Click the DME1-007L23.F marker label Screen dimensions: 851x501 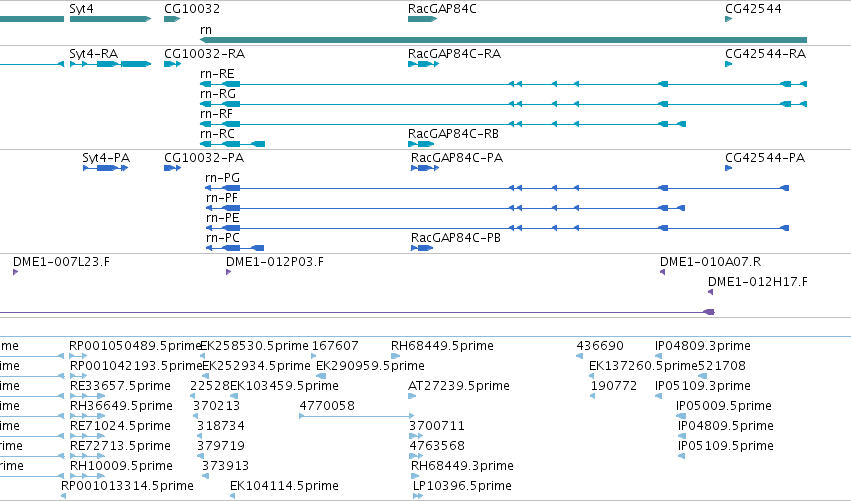point(61,262)
